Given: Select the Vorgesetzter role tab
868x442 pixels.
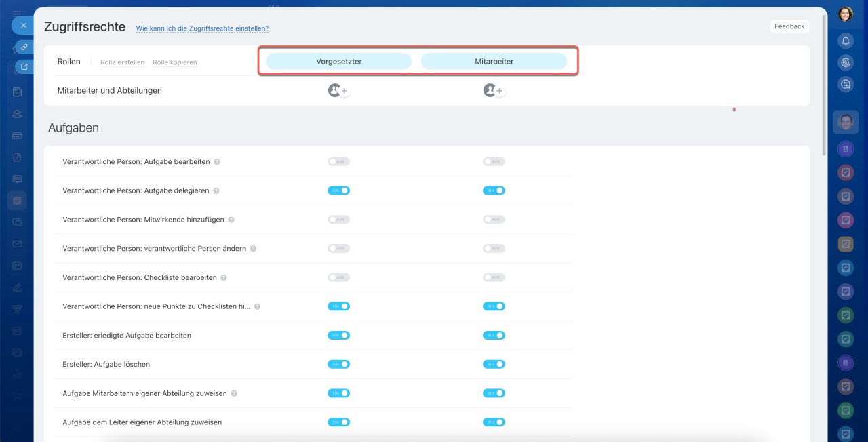Looking at the screenshot, I should (x=338, y=62).
